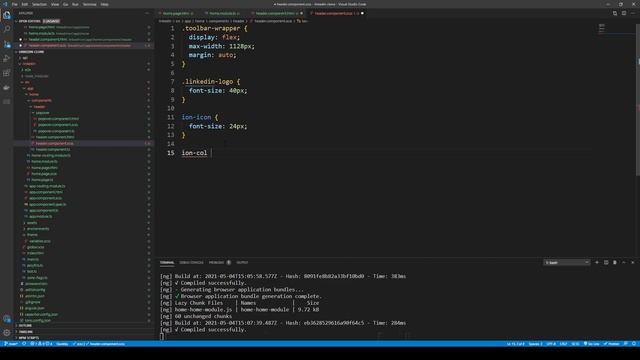
Task: Open the Run and Debug view
Action: (7, 58)
